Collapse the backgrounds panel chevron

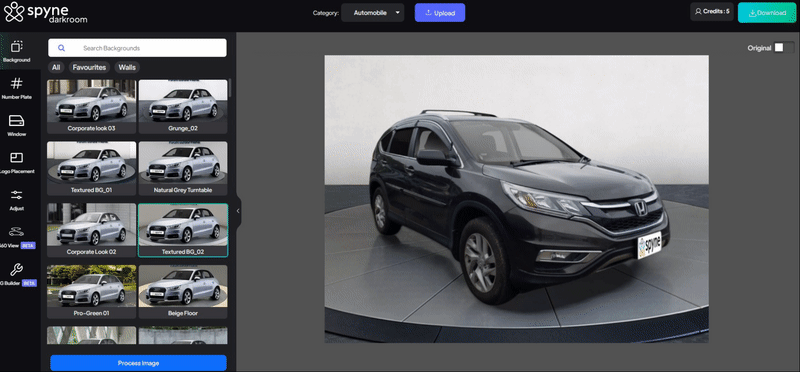point(238,210)
